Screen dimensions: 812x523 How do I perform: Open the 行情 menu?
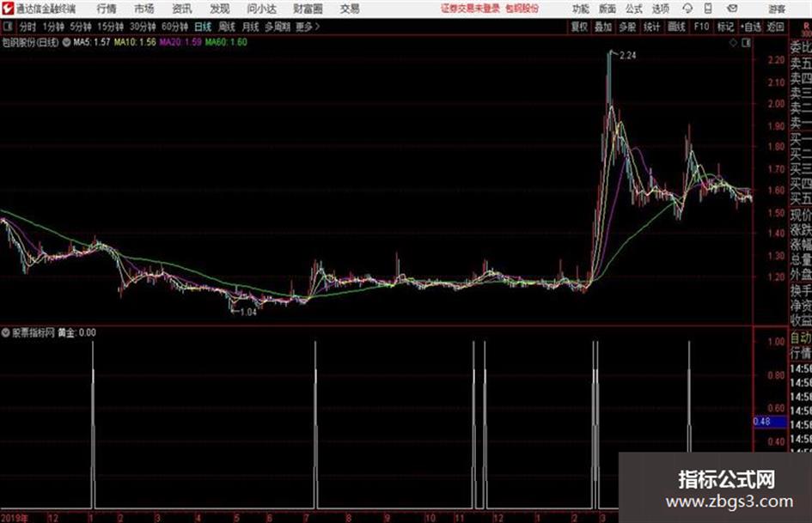tap(107, 9)
